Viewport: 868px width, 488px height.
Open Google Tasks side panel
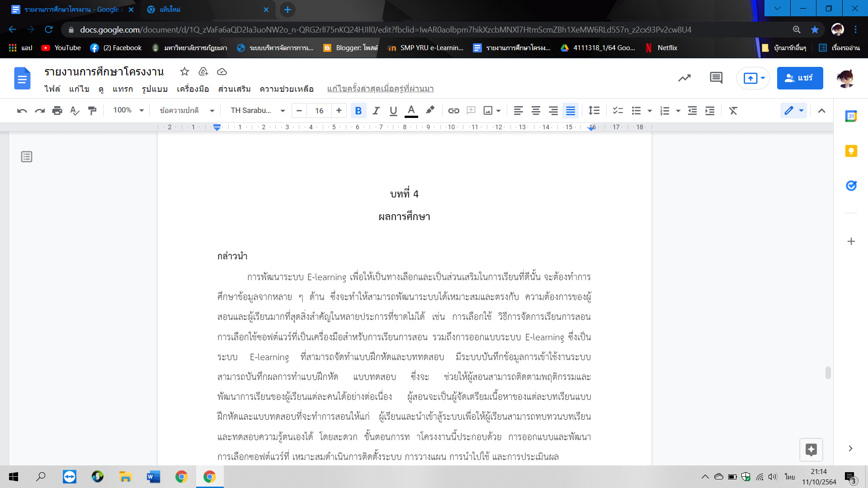tap(851, 186)
